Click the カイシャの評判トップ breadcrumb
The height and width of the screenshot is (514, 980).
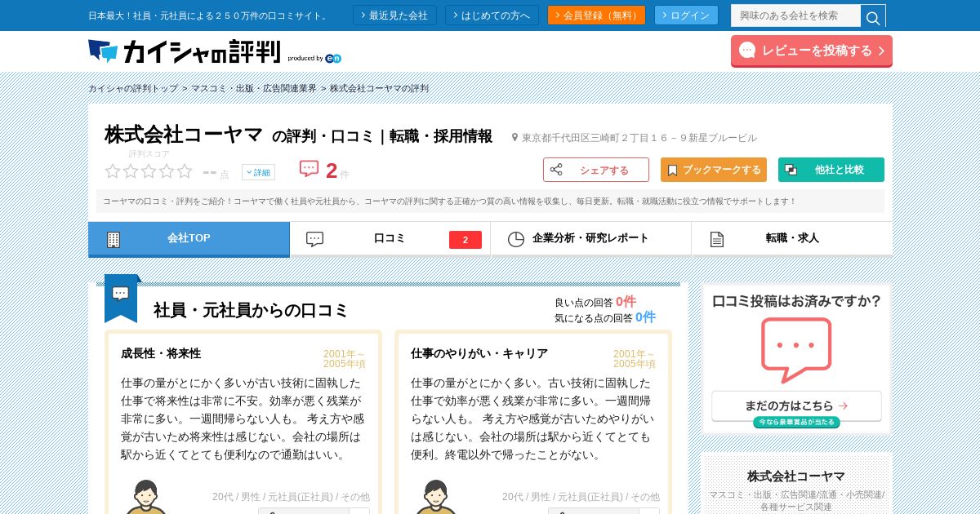(x=133, y=88)
